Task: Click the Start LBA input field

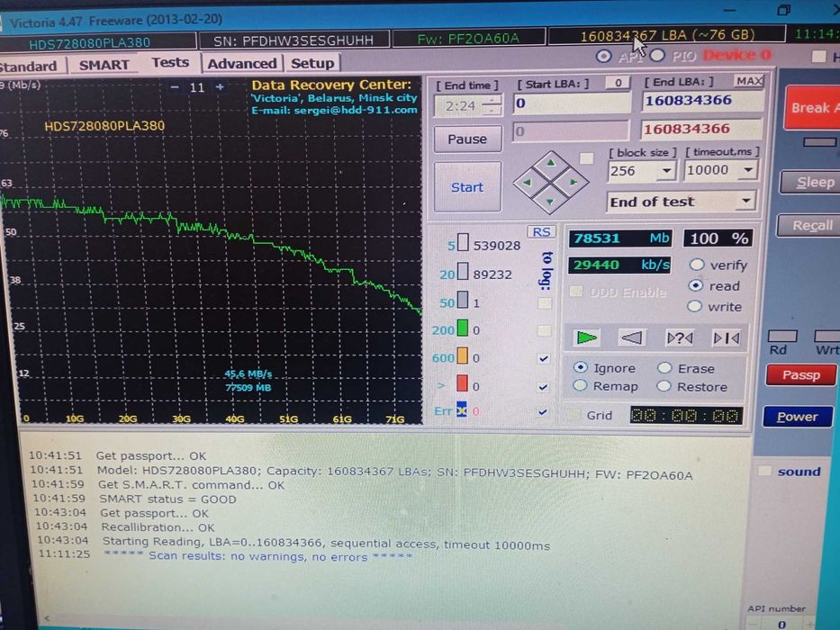Action: [x=572, y=103]
